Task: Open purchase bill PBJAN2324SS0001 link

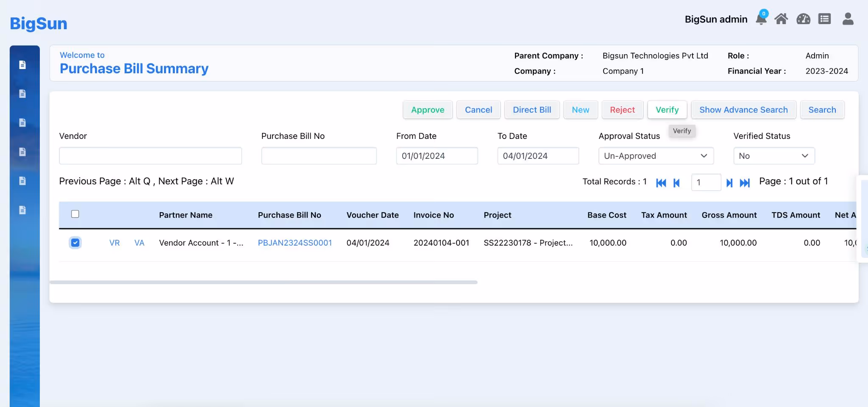Action: (x=295, y=243)
